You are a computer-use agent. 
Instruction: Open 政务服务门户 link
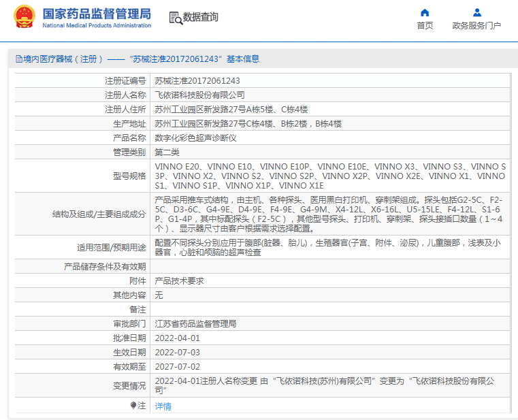click(476, 25)
